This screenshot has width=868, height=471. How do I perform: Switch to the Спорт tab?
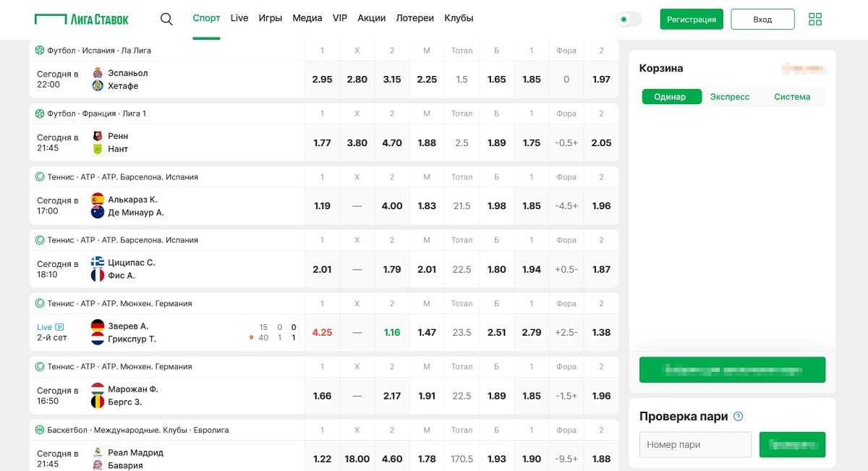pos(207,18)
